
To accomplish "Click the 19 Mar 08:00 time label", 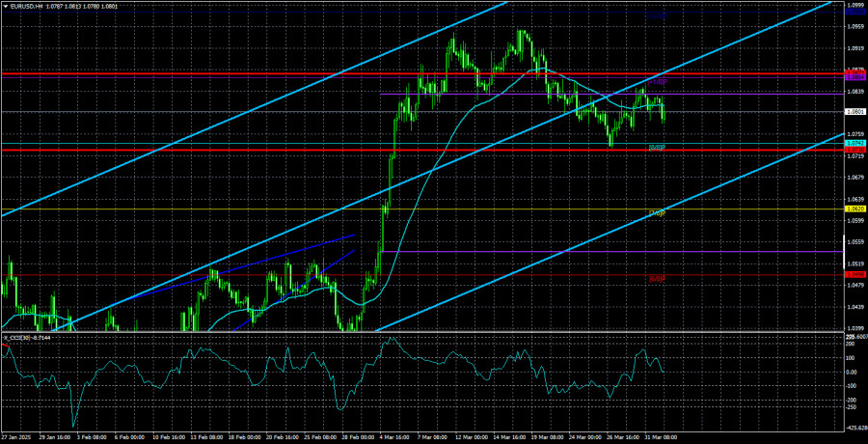I will [549, 437].
